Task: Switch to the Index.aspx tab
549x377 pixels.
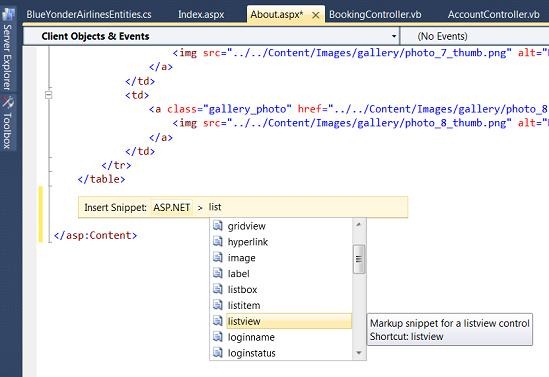Action: (x=201, y=15)
